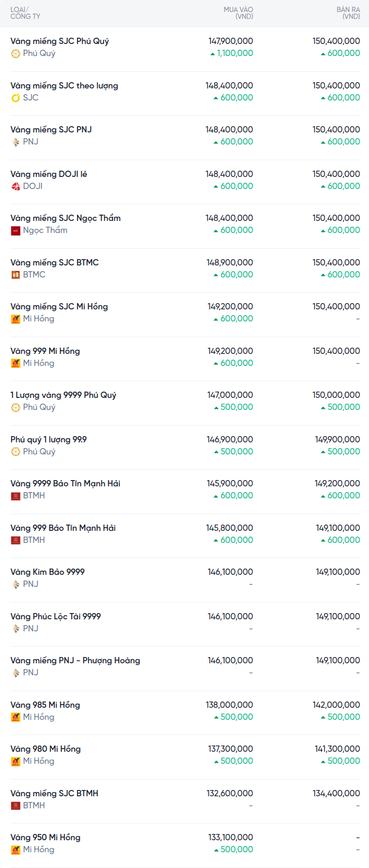Select 1 Lượng vàng 9999 Phú Quý

click(x=63, y=395)
